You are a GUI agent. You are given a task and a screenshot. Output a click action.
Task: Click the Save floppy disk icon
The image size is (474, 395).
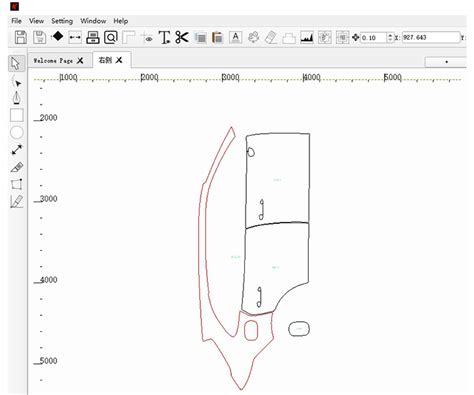pyautogui.click(x=21, y=37)
